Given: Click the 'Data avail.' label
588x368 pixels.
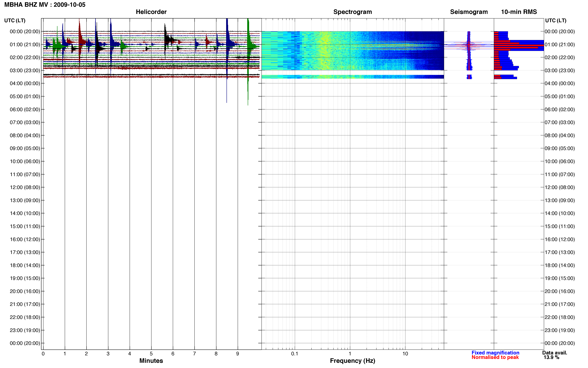Looking at the screenshot, I should [555, 353].
